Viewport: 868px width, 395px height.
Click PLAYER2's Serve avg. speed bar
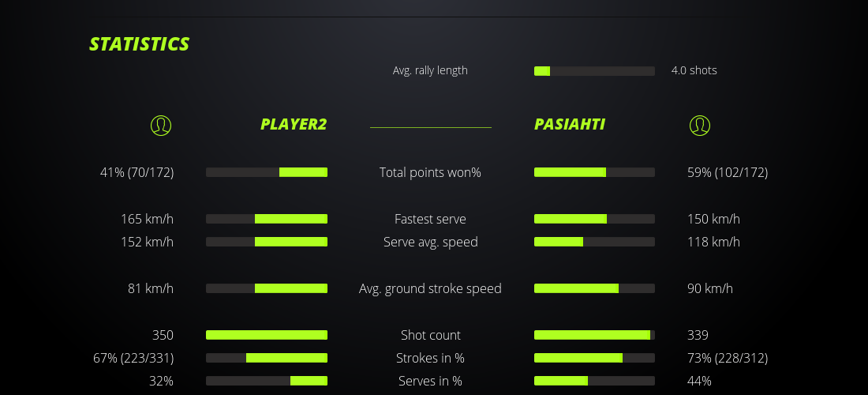(267, 242)
